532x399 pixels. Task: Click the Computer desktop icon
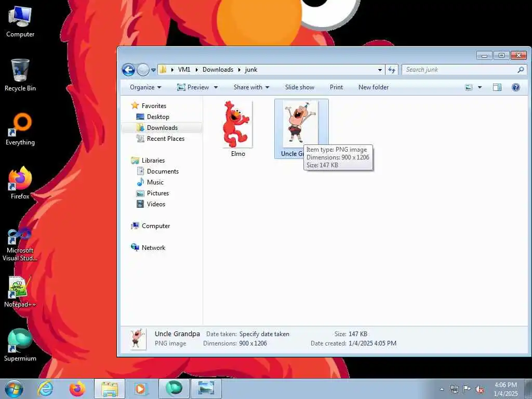(x=20, y=22)
